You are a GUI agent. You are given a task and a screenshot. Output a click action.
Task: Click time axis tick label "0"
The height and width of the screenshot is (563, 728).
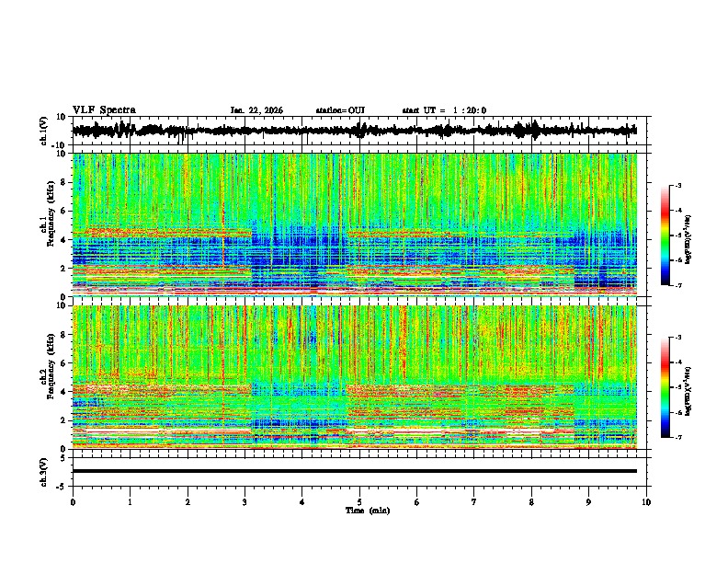(x=73, y=502)
